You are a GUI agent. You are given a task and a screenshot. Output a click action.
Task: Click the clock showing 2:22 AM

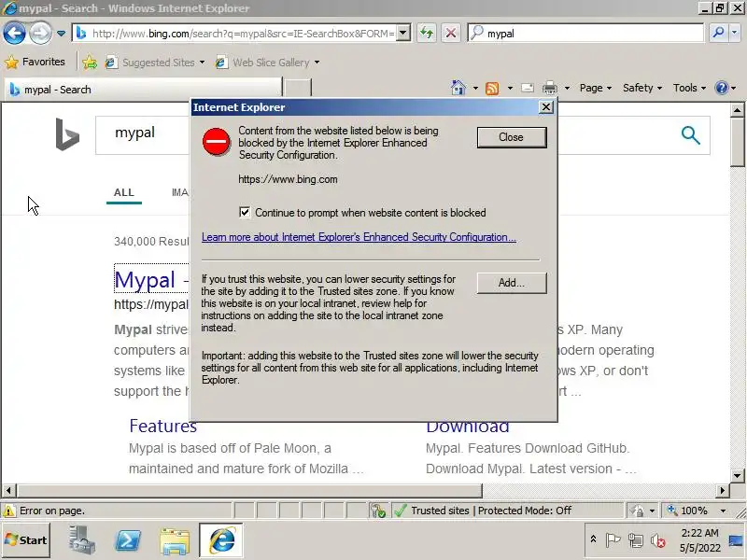[x=699, y=540]
